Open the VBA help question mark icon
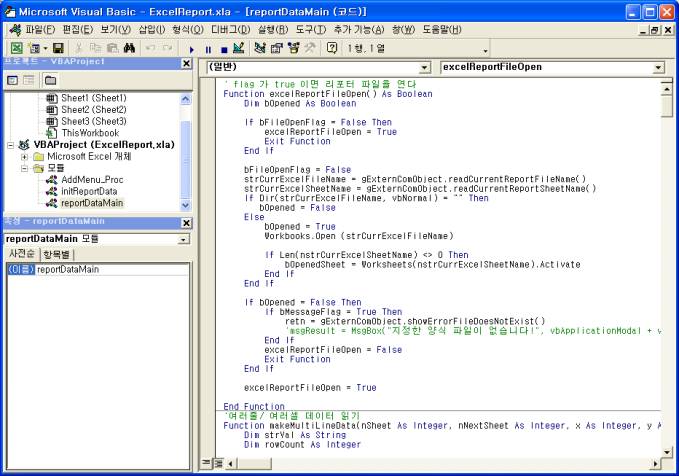Screen dimensions: 679x476 [331, 48]
